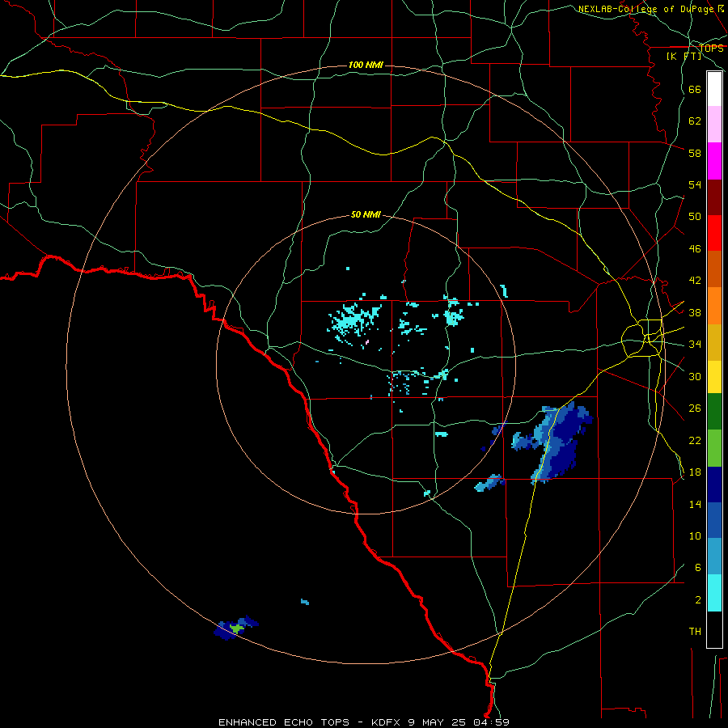
Task: Click the gold legend swatch near 34
Action: pyautogui.click(x=714, y=343)
